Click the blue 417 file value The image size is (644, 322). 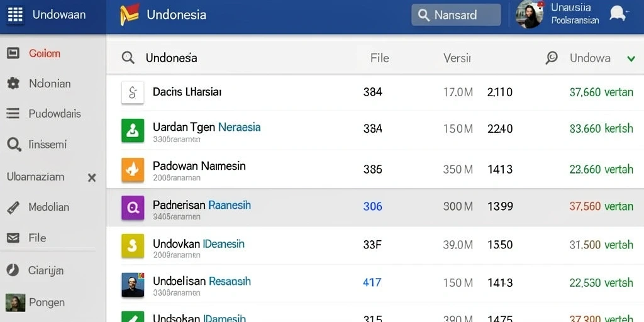tap(372, 282)
